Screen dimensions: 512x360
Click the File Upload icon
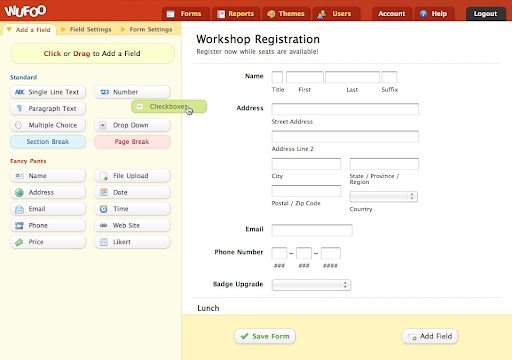(104, 176)
